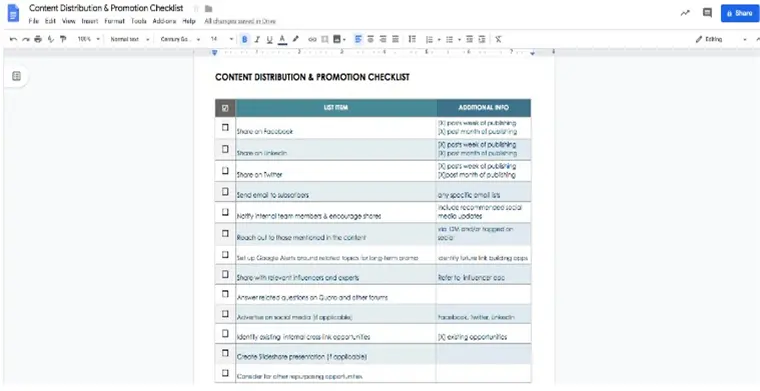
Task: Click the Clear formatting icon
Action: point(498,39)
